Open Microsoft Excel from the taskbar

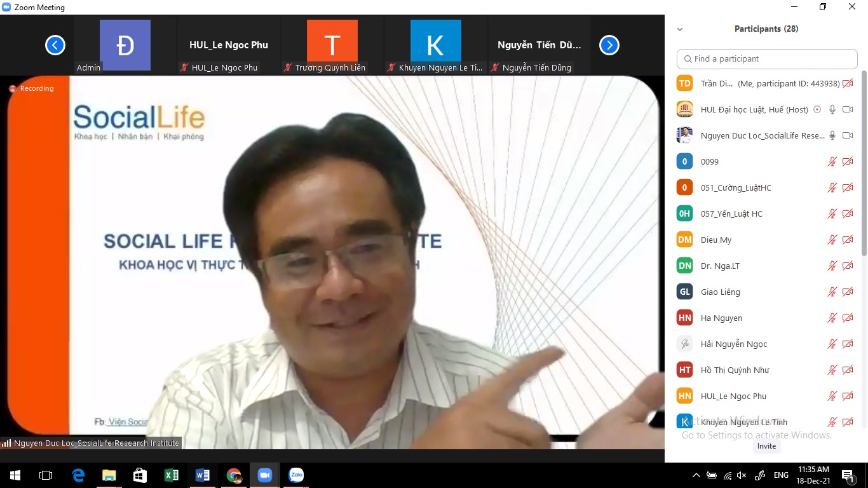click(172, 475)
